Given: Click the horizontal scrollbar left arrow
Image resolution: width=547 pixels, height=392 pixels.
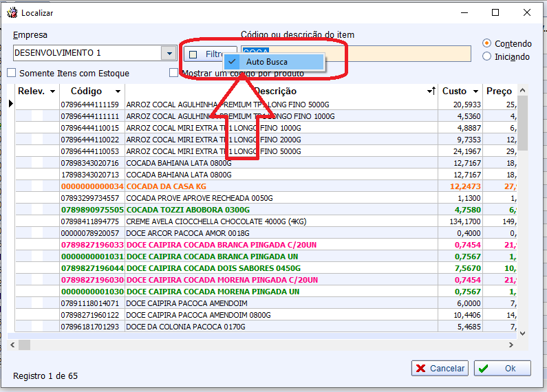Looking at the screenshot, I should point(13,345).
